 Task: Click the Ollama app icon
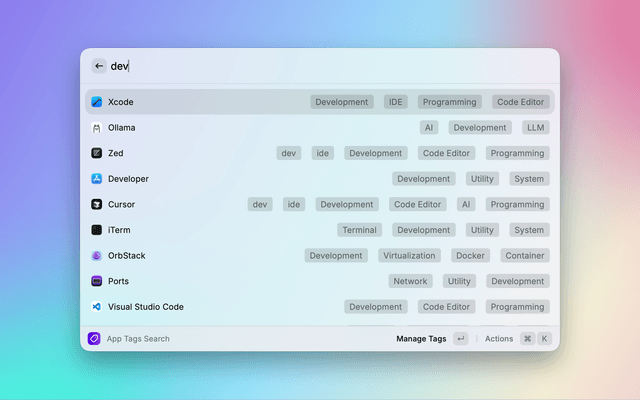97,128
